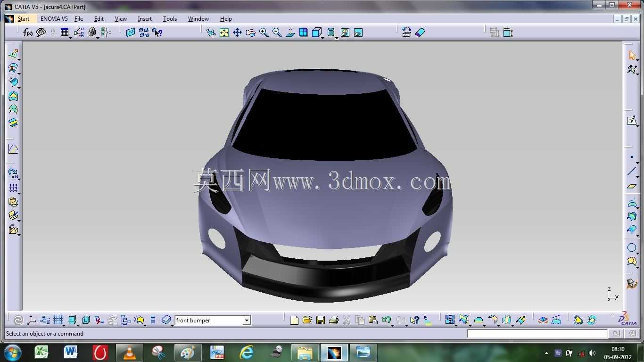This screenshot has width=644, height=362.
Task: Expand the Point tool flyout arrow
Action: pos(638,163)
